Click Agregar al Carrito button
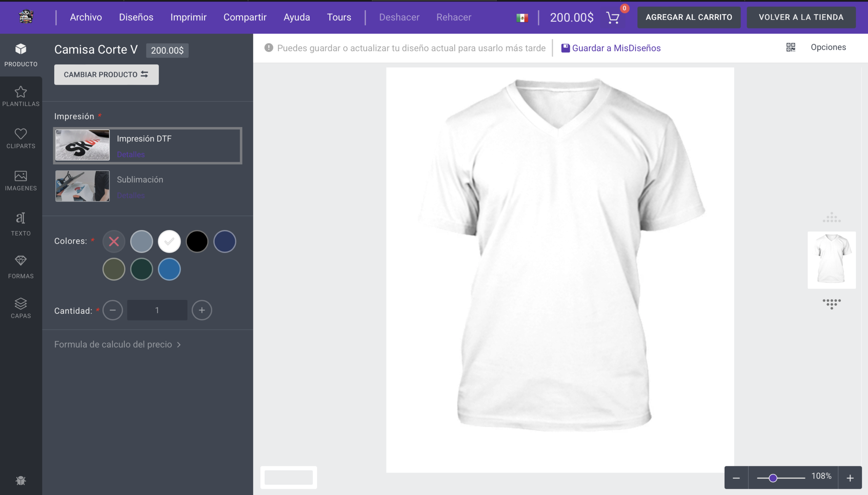 click(688, 17)
